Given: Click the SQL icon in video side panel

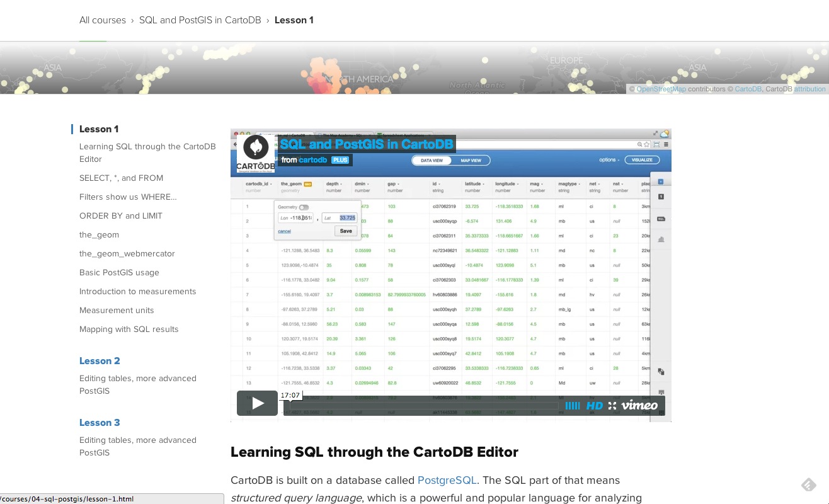Looking at the screenshot, I should (x=661, y=219).
